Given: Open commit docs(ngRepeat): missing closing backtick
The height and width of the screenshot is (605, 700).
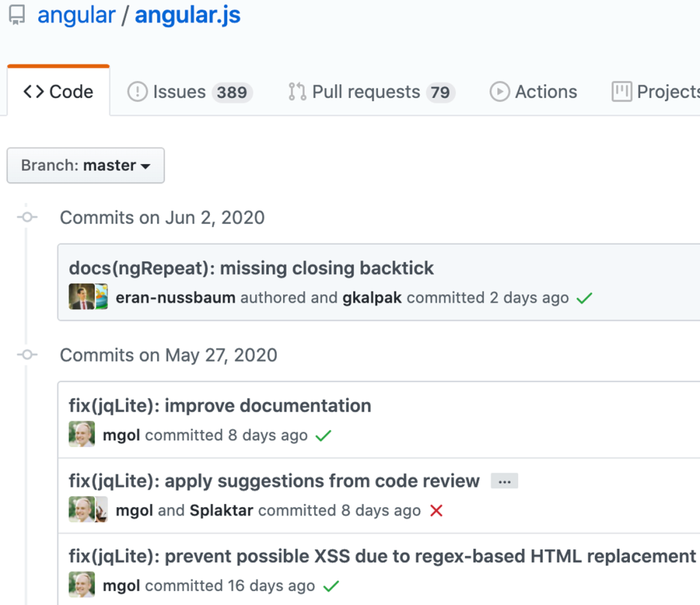Looking at the screenshot, I should [x=251, y=268].
